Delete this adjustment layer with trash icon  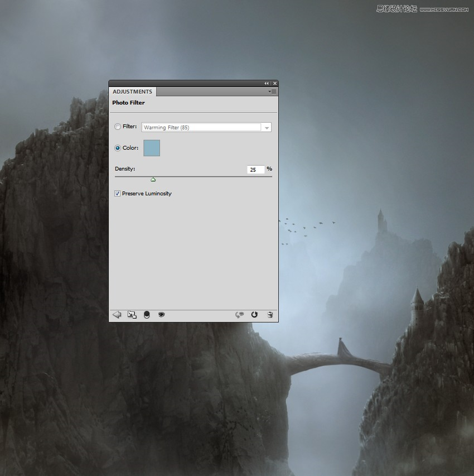point(270,315)
